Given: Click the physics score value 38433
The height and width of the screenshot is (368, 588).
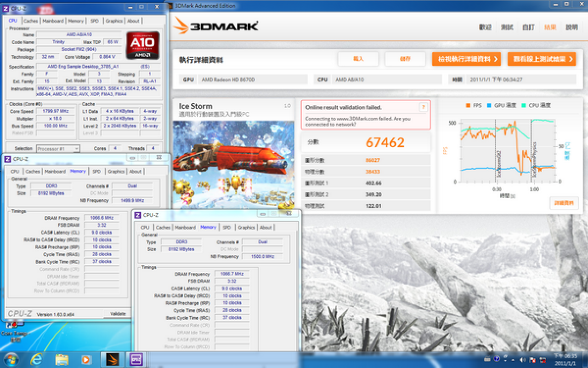Looking at the screenshot, I should coord(373,172).
